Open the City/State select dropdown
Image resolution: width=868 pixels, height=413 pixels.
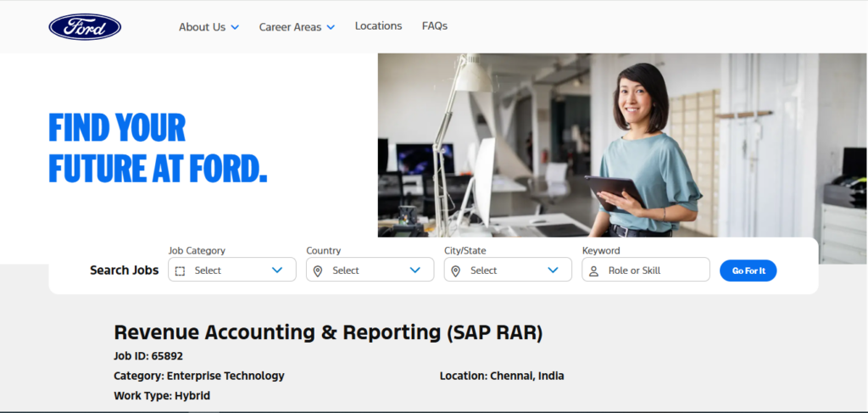(x=508, y=270)
